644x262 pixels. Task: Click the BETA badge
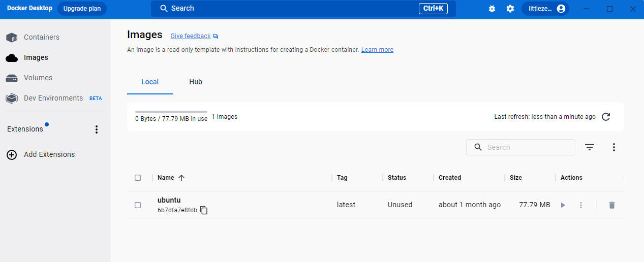(x=96, y=99)
